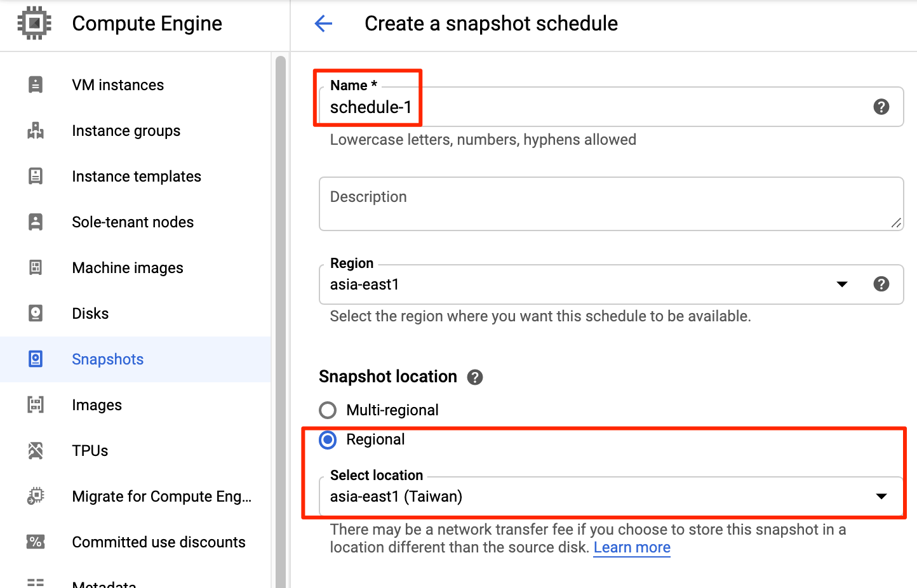
Task: Navigate to Snapshots in the sidebar
Action: 107,359
